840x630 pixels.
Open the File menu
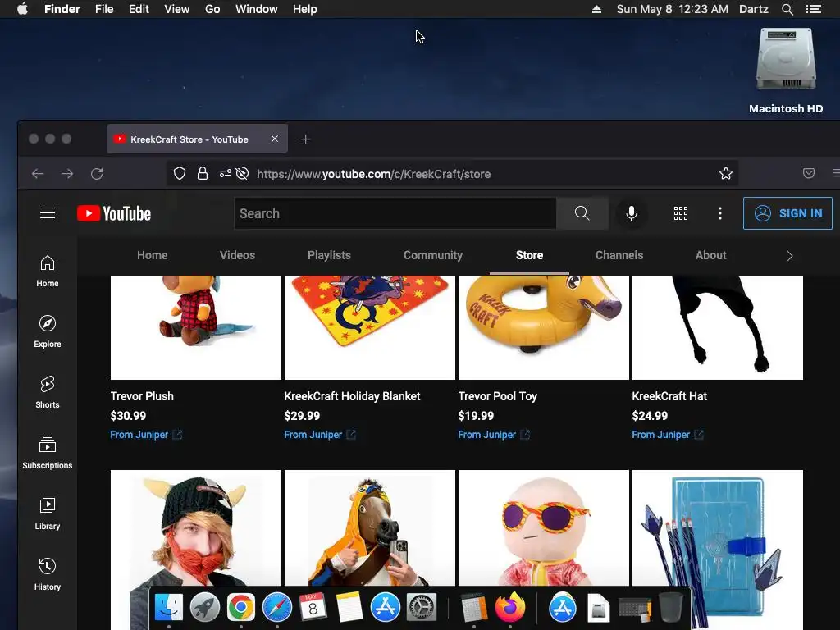pyautogui.click(x=104, y=9)
